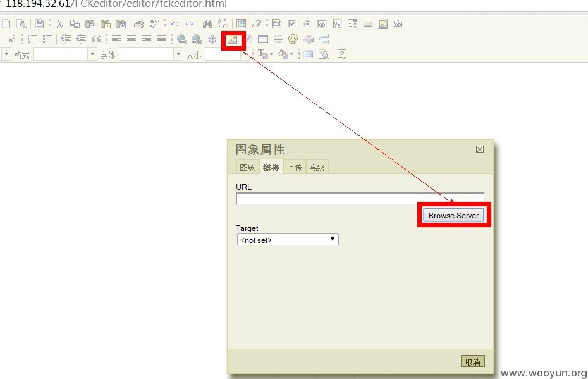Screen dimensions: 588x379
Task: Click the 取消 cancel button
Action: [x=472, y=361]
